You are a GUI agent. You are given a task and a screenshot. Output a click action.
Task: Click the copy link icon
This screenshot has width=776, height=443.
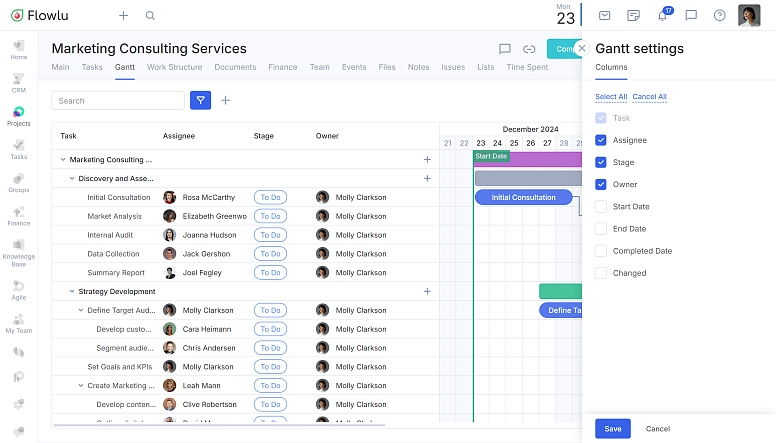(x=529, y=49)
